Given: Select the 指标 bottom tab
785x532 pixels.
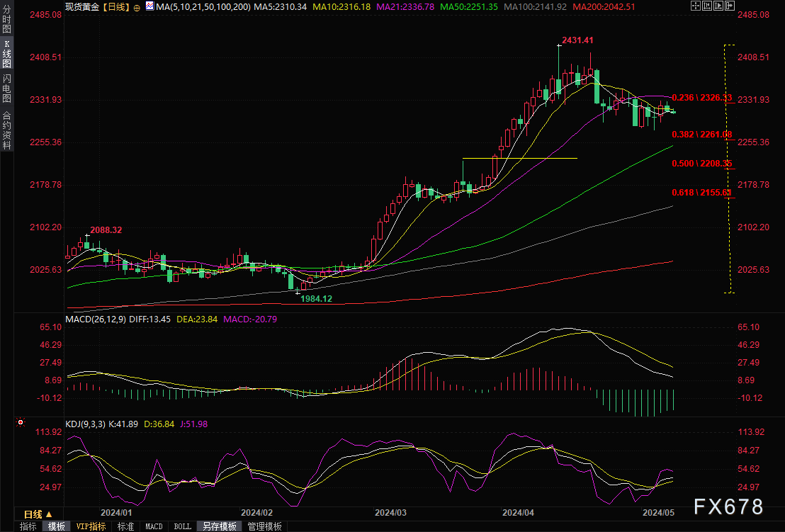Looking at the screenshot, I should point(28,526).
